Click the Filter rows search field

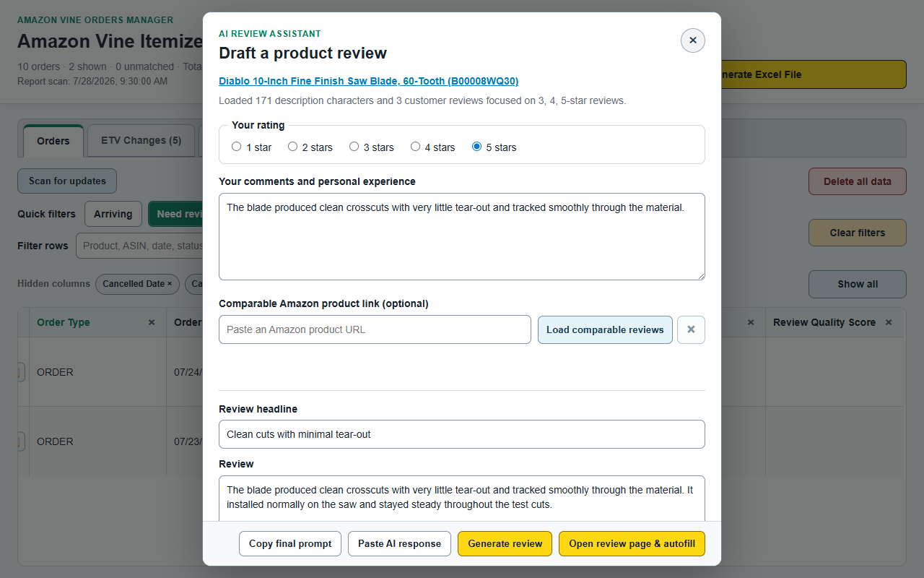[139, 246]
